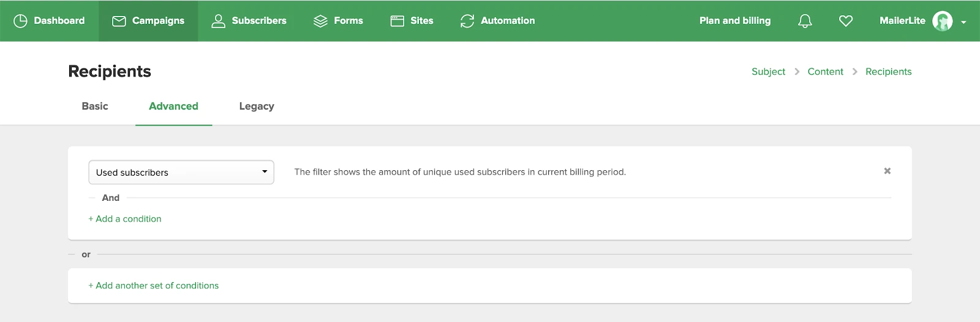Click the heart icon in header

coord(846,21)
